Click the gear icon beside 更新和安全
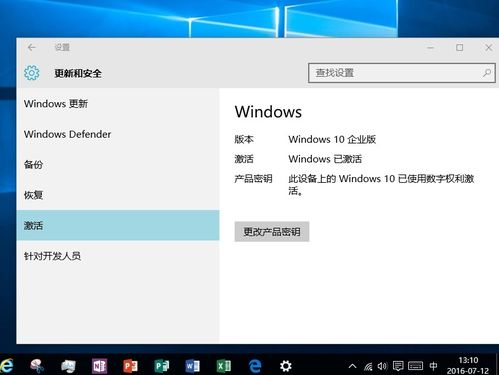This screenshot has height=375, width=499. pyautogui.click(x=32, y=73)
